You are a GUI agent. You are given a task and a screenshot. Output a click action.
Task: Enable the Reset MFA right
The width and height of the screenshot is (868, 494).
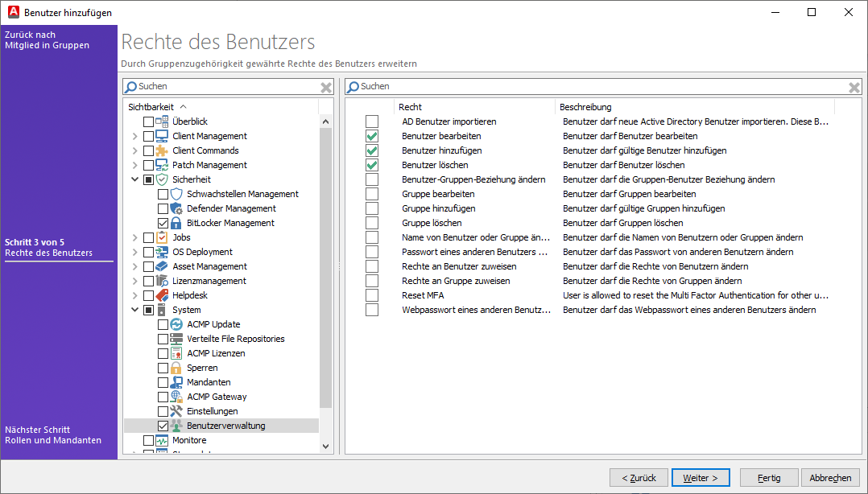click(372, 294)
